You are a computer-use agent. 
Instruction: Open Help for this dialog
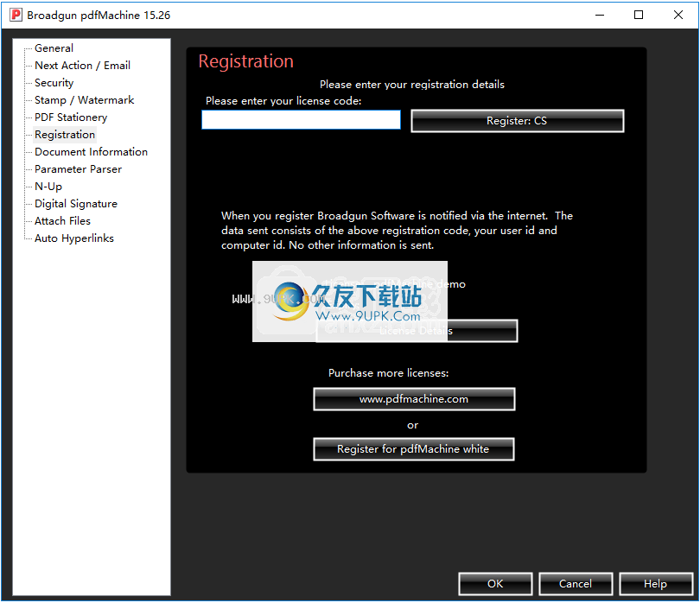pyautogui.click(x=655, y=584)
